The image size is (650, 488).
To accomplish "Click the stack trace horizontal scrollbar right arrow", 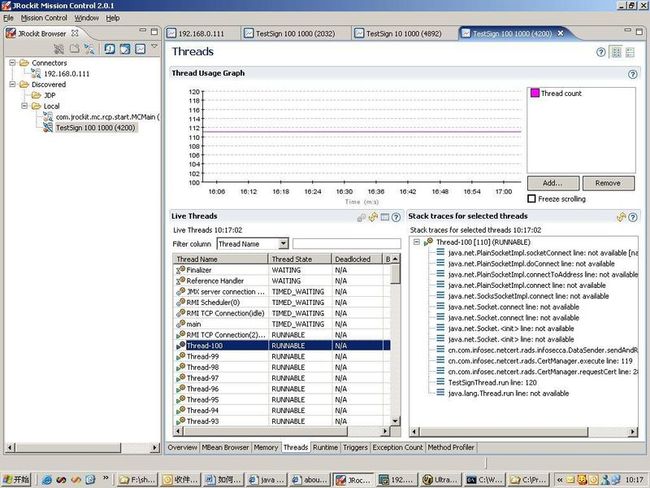I will pyautogui.click(x=633, y=432).
